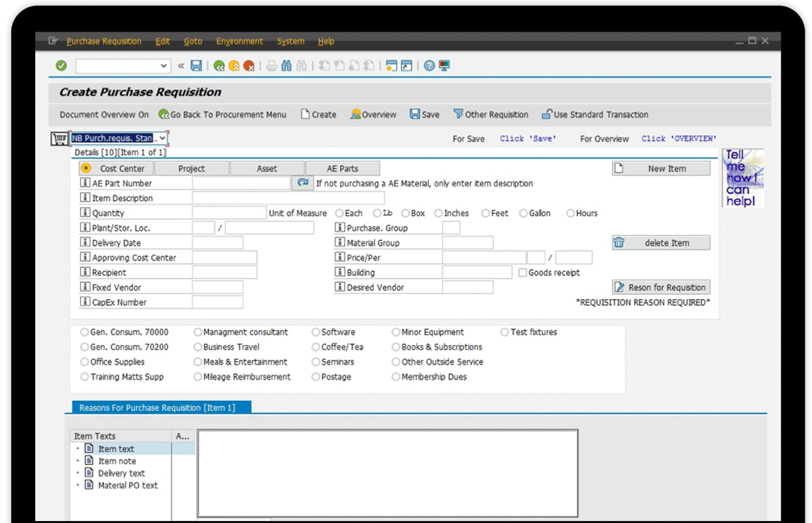
Task: Open the Purchase Requisition menu
Action: click(104, 41)
